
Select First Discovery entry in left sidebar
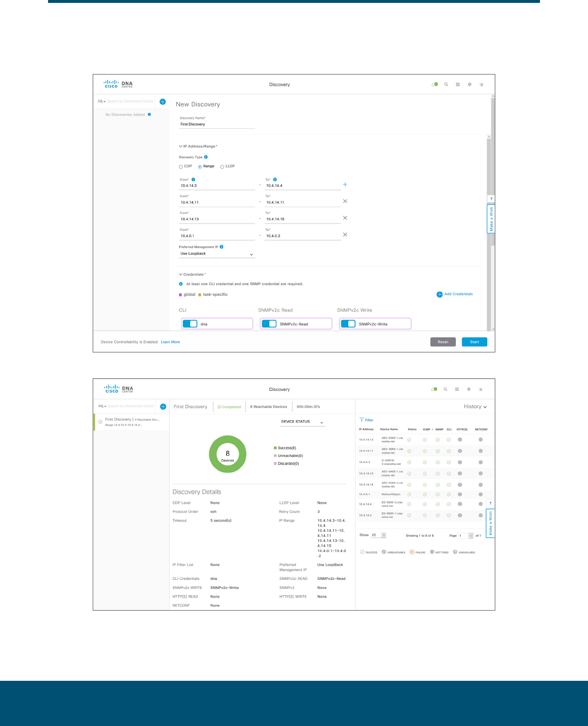pyautogui.click(x=132, y=422)
